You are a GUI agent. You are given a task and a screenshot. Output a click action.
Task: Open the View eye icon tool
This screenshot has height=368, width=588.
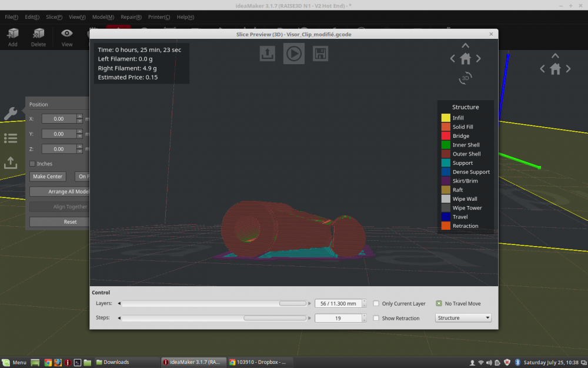click(67, 38)
